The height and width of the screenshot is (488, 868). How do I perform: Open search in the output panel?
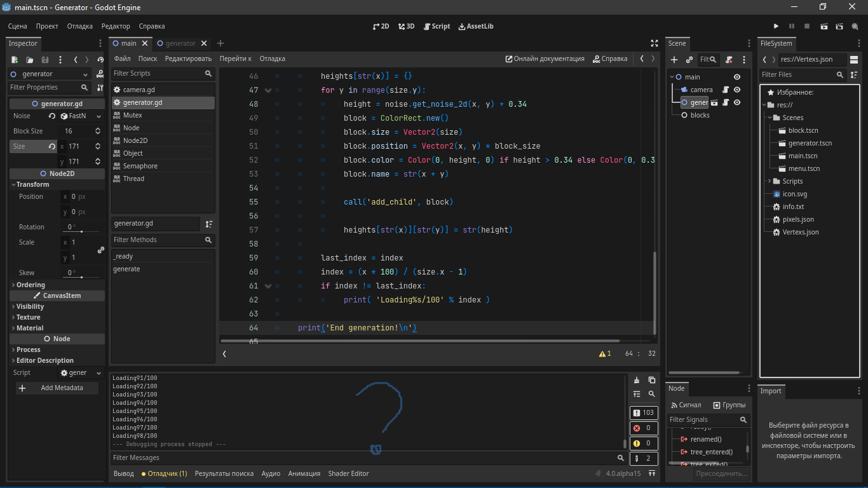tap(652, 394)
